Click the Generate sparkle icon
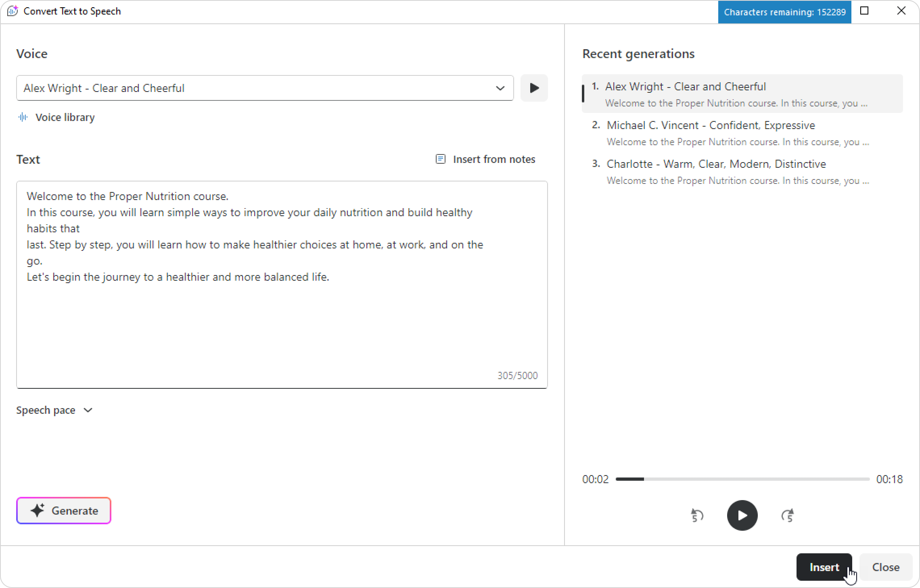Screen dimensions: 920x588 (x=38, y=511)
